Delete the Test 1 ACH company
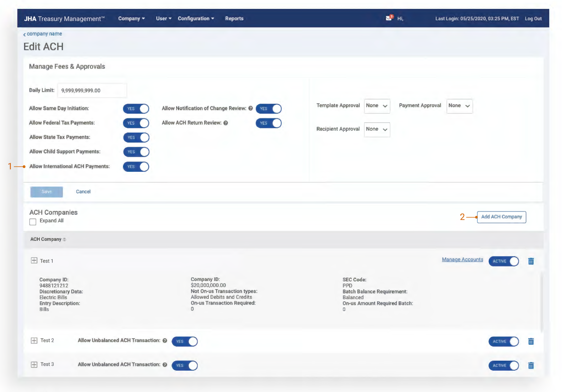Image resolution: width=562 pixels, height=392 pixels. [531, 261]
